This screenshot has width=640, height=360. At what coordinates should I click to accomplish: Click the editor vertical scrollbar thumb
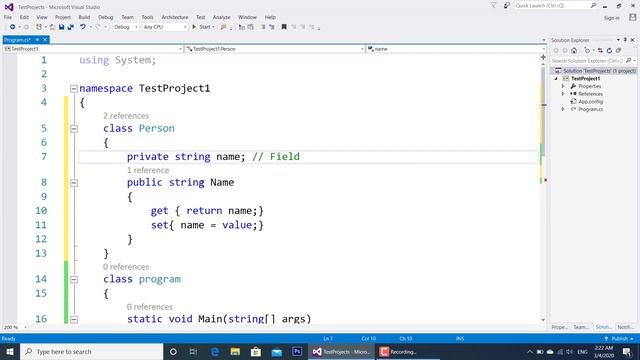point(543,112)
